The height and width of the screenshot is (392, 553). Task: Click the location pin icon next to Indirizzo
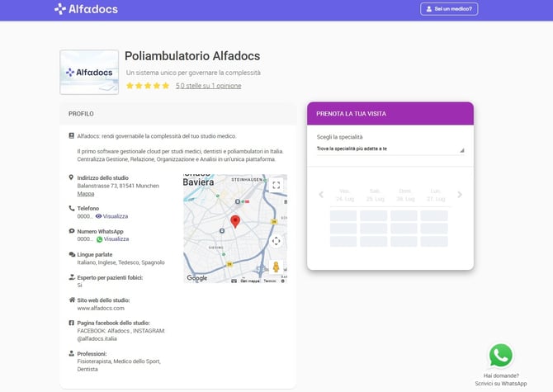coord(71,177)
